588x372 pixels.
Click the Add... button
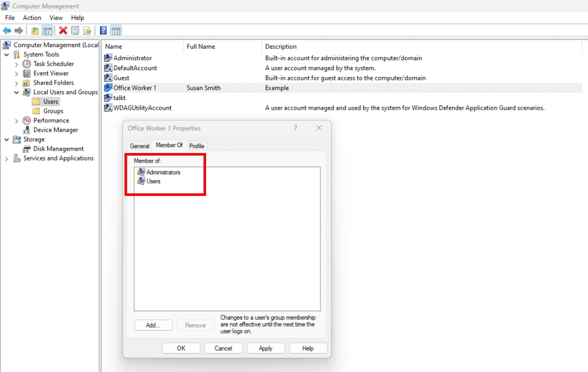(x=153, y=325)
